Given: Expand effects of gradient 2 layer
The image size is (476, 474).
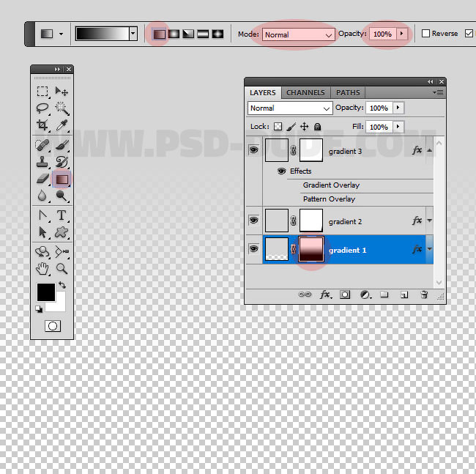Looking at the screenshot, I should point(430,221).
